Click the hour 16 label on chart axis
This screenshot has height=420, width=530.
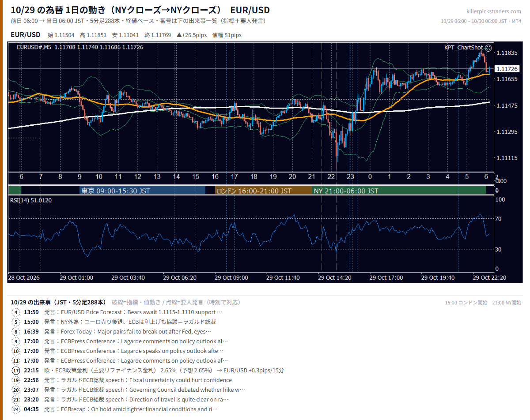(215, 176)
